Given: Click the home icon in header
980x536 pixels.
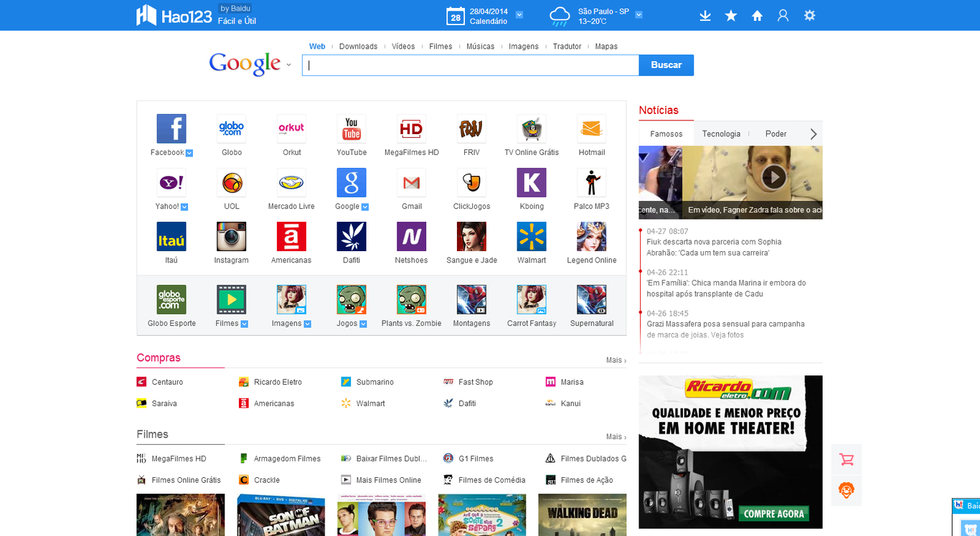Looking at the screenshot, I should tap(757, 15).
